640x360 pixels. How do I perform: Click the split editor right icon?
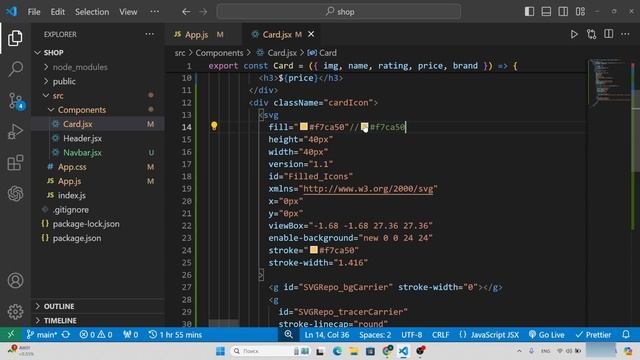pyautogui.click(x=608, y=34)
